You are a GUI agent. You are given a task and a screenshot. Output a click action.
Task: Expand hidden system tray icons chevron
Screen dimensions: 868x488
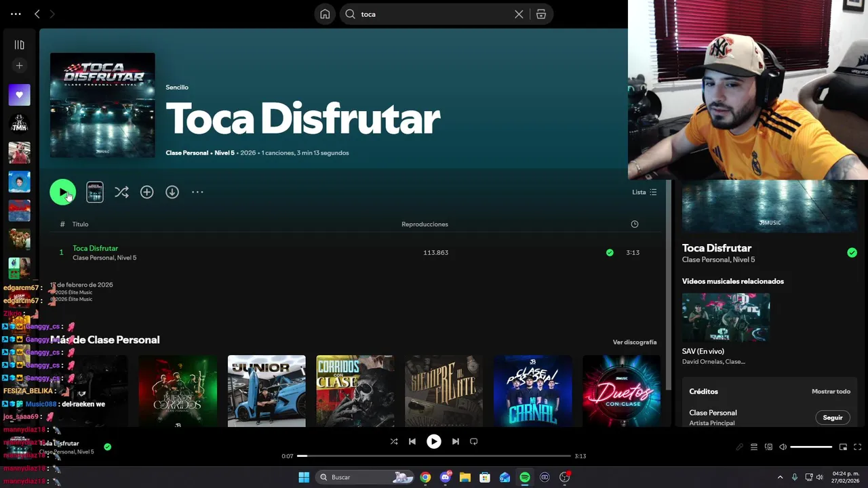[780, 477]
